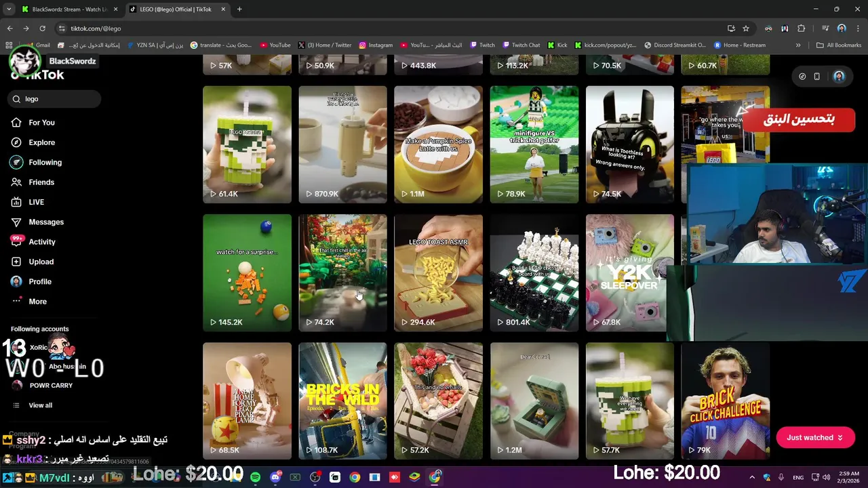Image resolution: width=868 pixels, height=488 pixels.
Task: Open the green cup video with 61.4K views
Action: coord(247,144)
